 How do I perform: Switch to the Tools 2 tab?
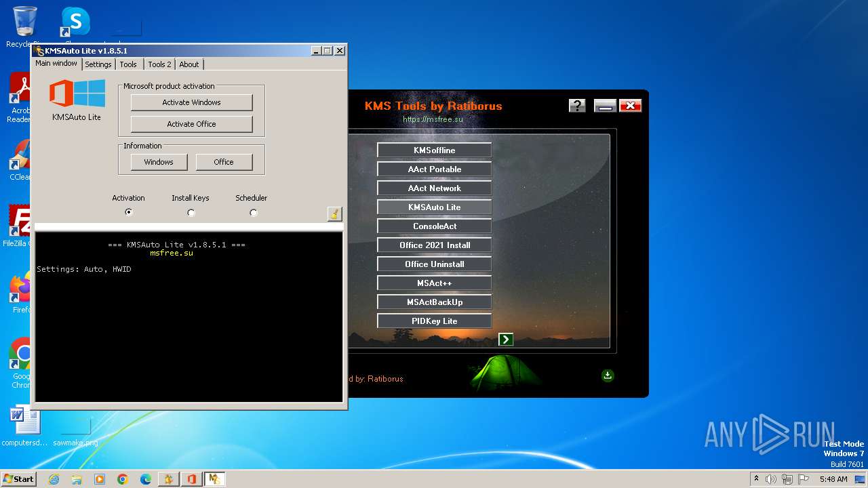click(159, 64)
